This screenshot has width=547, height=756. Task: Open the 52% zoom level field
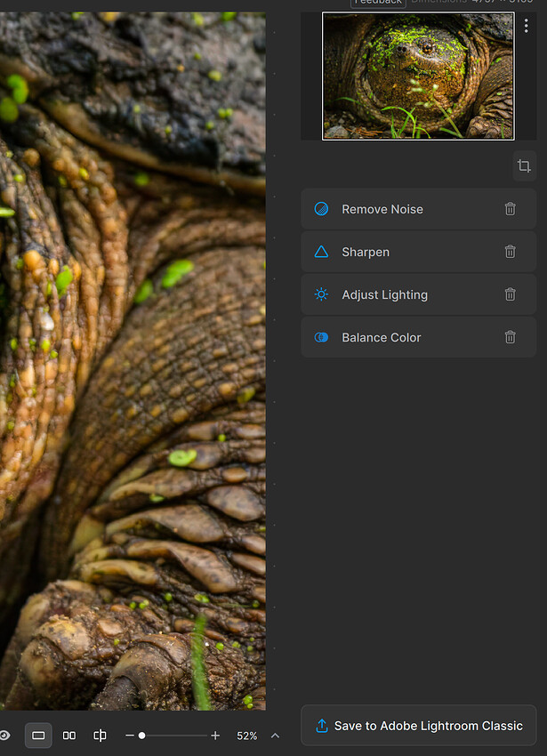click(x=246, y=736)
